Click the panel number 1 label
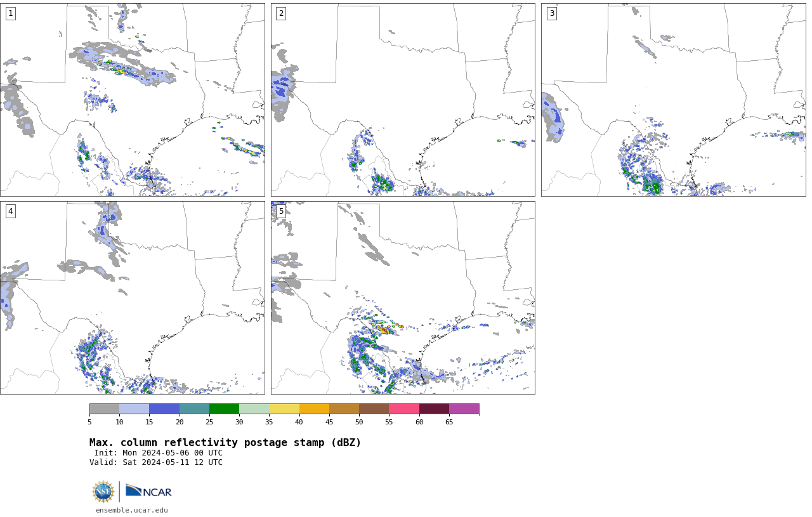Screen dimensions: 812x517 10,13
